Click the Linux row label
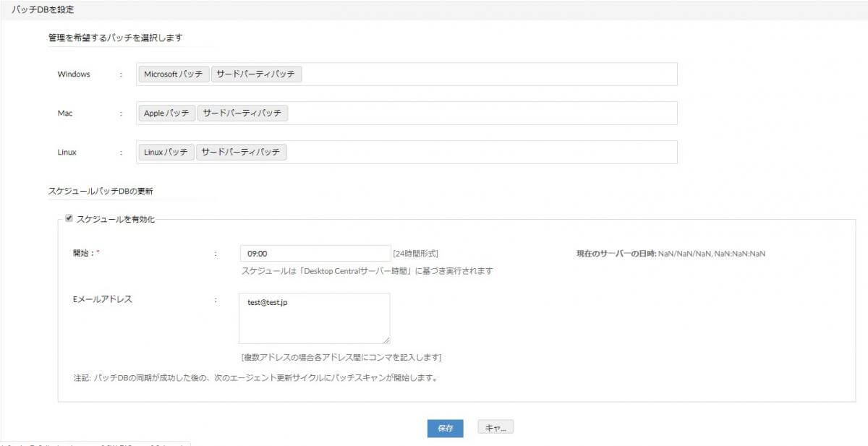Image resolution: width=868 pixels, height=446 pixels. (67, 153)
